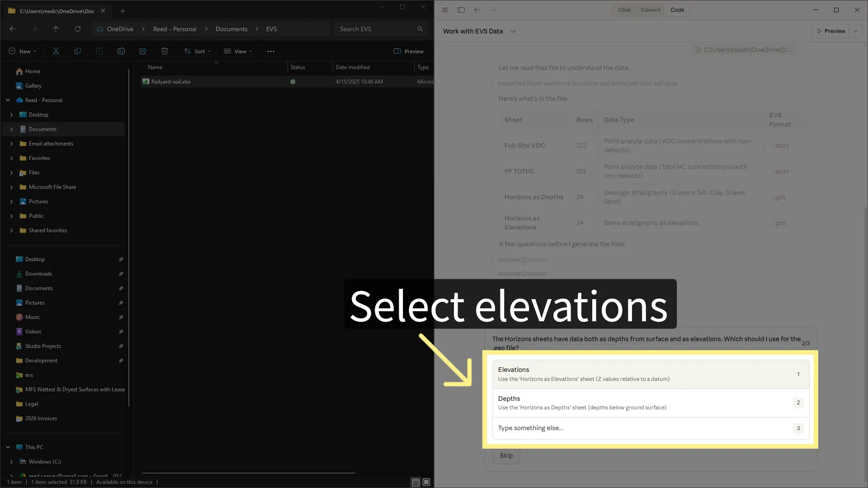Screen dimensions: 868x488
Task: Switch to the Chat tab
Action: [624, 10]
